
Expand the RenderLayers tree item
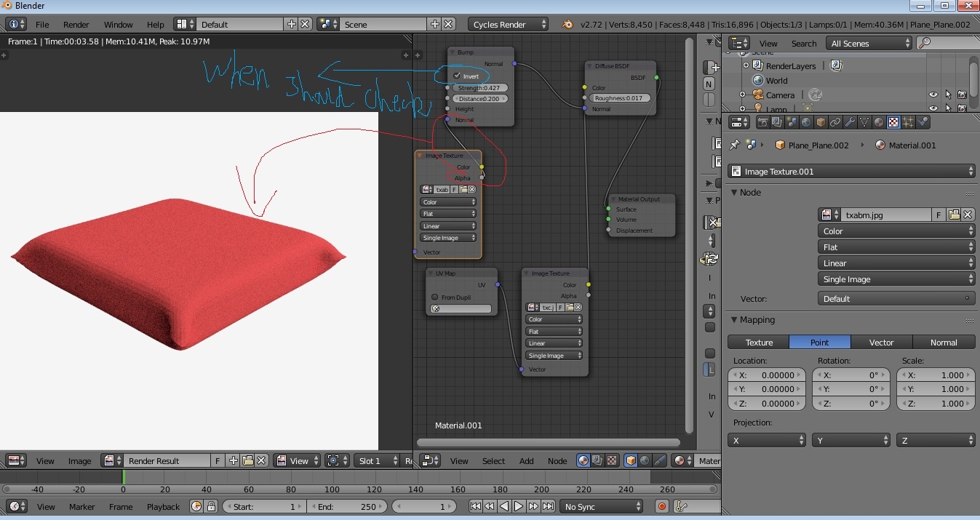(x=746, y=65)
